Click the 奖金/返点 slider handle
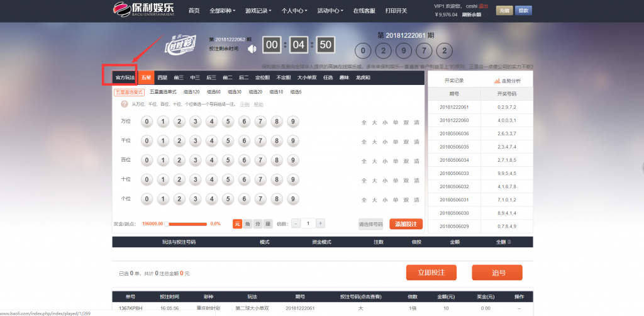 (x=167, y=223)
